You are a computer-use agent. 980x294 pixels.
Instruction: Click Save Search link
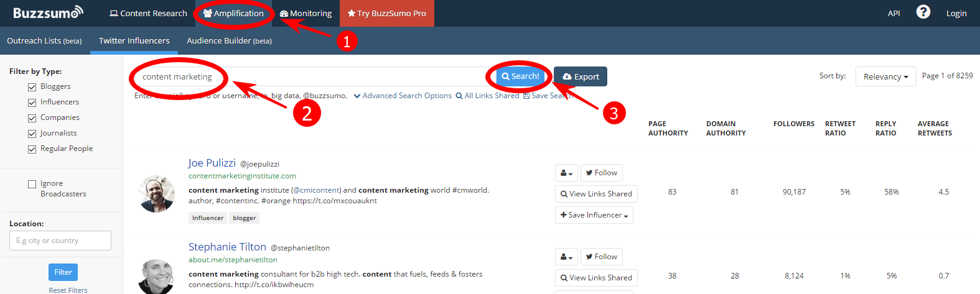coord(548,96)
